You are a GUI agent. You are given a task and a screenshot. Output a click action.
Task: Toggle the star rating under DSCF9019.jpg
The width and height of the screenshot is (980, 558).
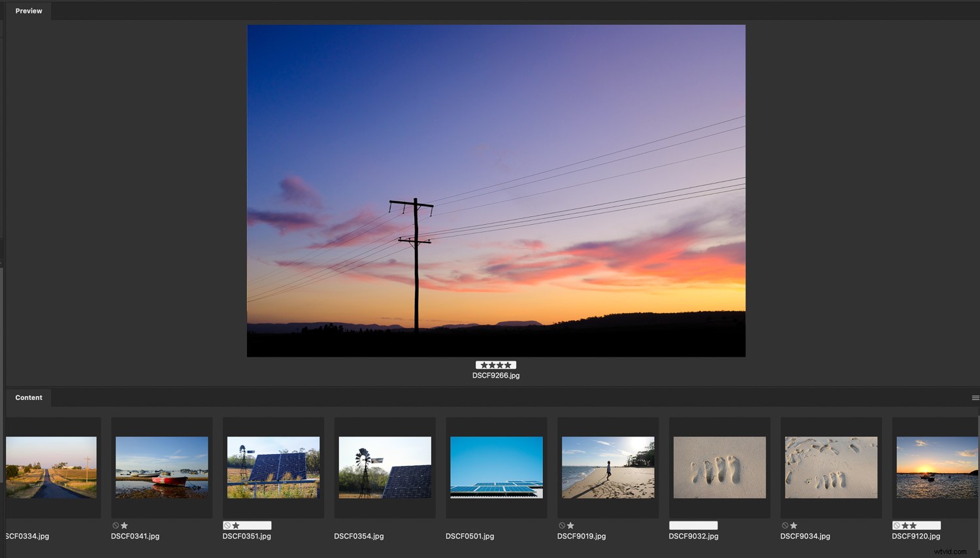[x=571, y=525]
